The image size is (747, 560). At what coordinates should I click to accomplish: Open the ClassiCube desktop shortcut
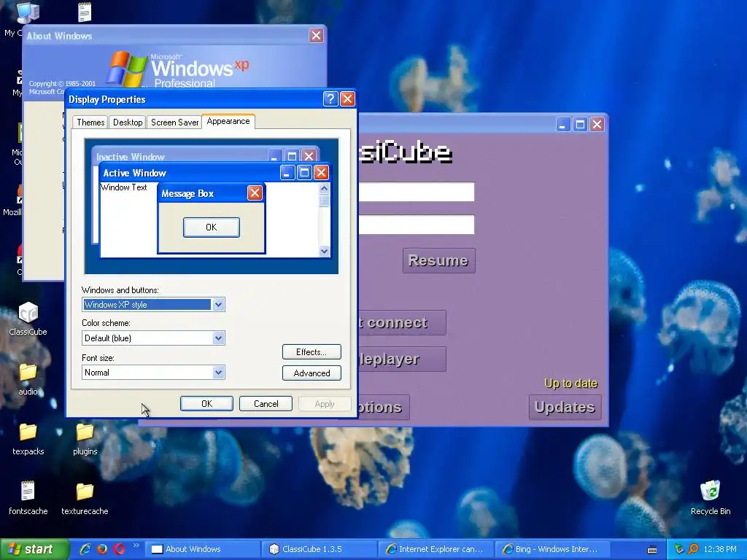(28, 318)
